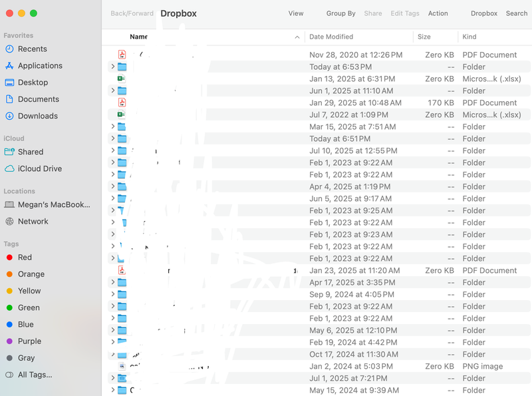Expand the folder modified Today at 6:51 PM
The height and width of the screenshot is (396, 532).
pos(112,138)
